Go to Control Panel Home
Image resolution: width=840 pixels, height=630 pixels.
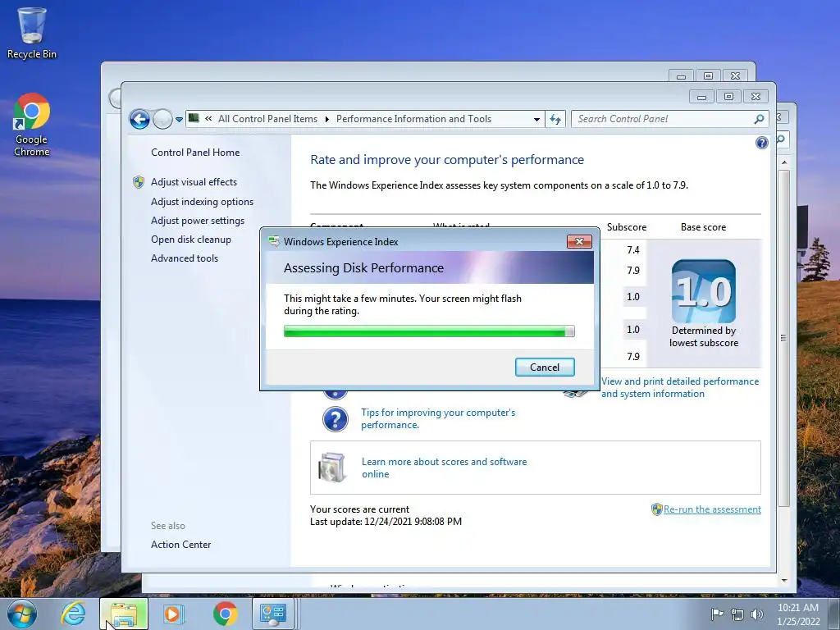pyautogui.click(x=195, y=153)
